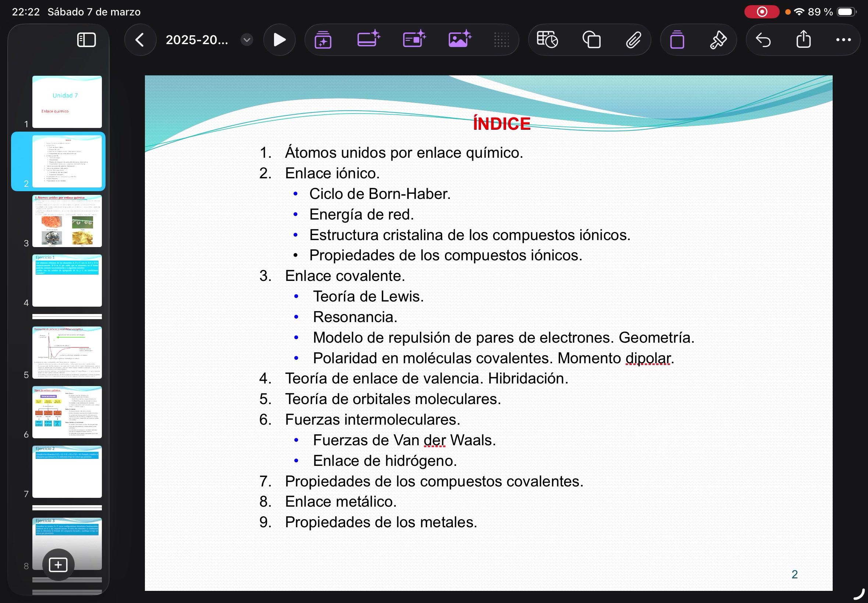Select slide 6 with bond types diagram

click(67, 412)
